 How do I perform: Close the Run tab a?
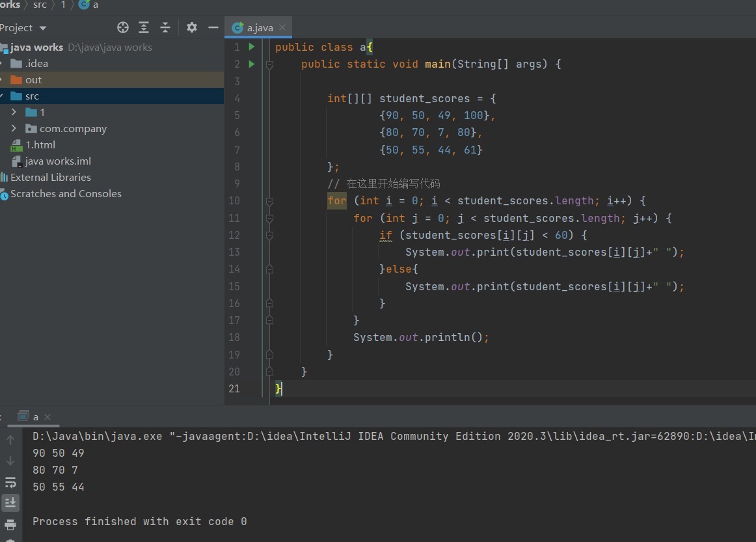click(x=47, y=417)
